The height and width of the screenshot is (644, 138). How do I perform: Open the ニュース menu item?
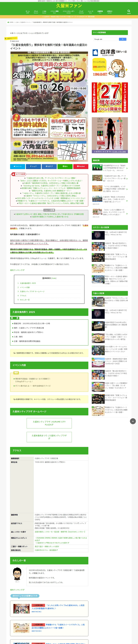[90, 12]
